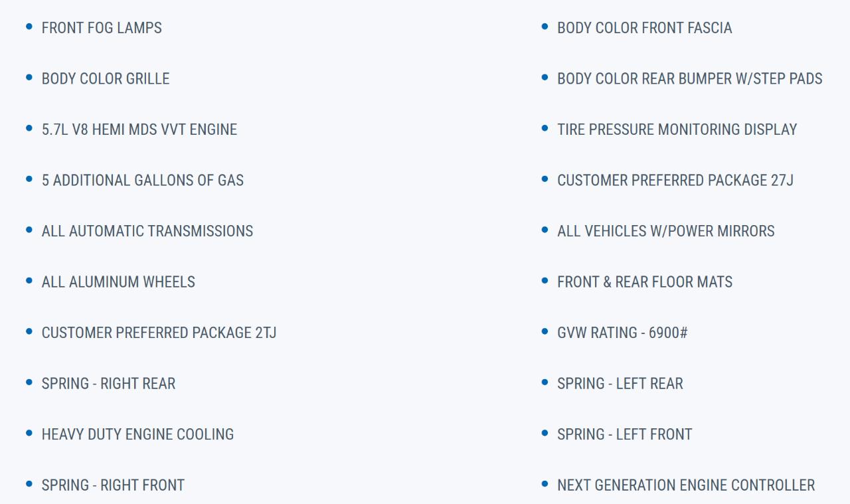
Task: Select the BODY COLOR GRILLE entry
Action: pyautogui.click(x=106, y=78)
